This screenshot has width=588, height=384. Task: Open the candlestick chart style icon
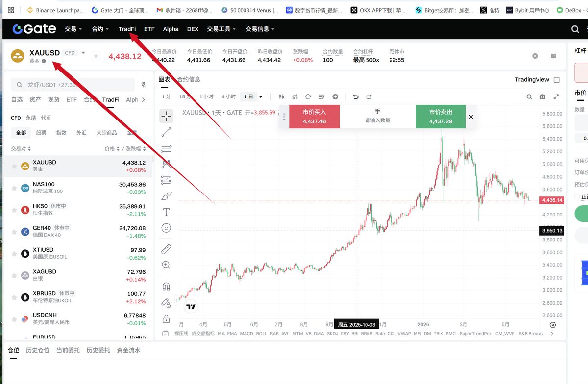[281, 97]
